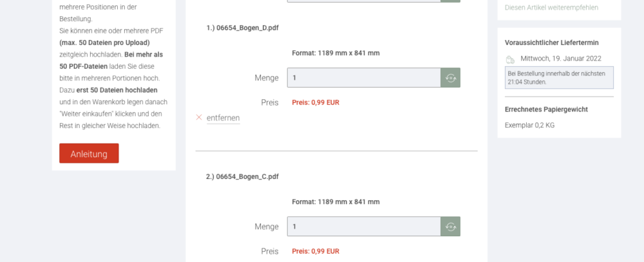Click the refresh icon beside Bogen_D quantity
Viewport: 644px width, 262px height.
point(450,78)
